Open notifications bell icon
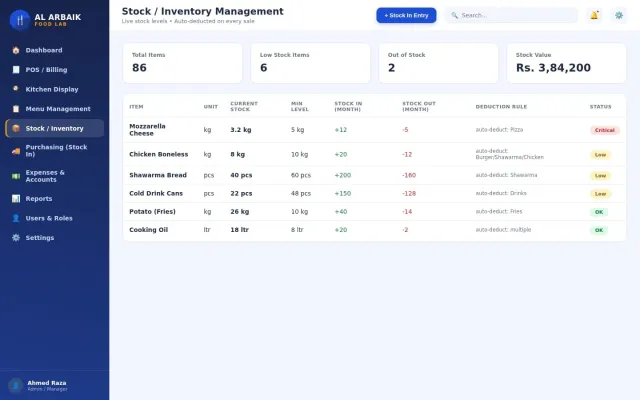The height and width of the screenshot is (400, 640). click(x=594, y=16)
